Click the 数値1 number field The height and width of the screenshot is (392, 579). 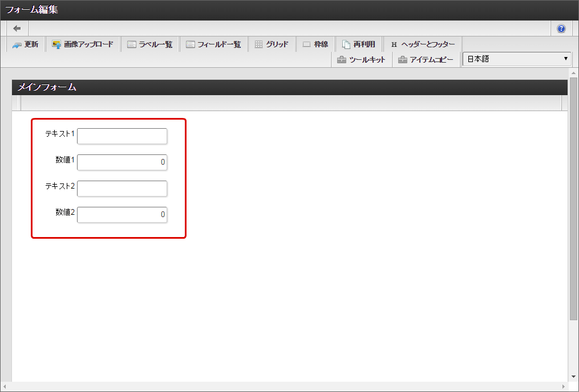[122, 162]
